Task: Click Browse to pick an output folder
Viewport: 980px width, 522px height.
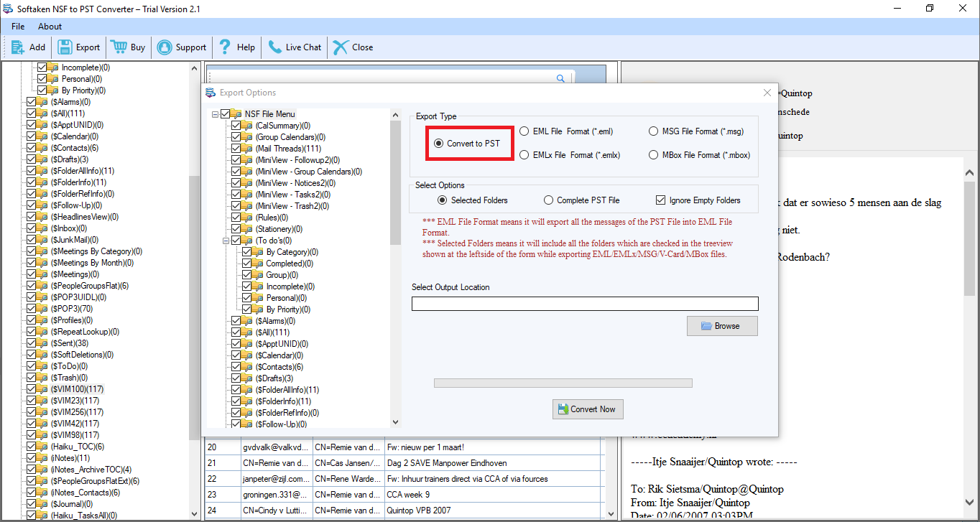Action: tap(722, 325)
